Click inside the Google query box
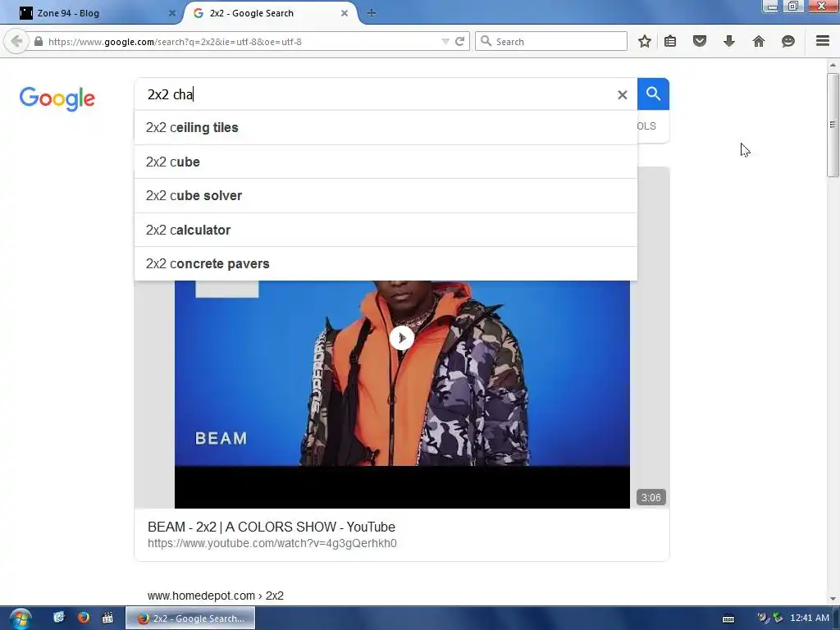 375,94
